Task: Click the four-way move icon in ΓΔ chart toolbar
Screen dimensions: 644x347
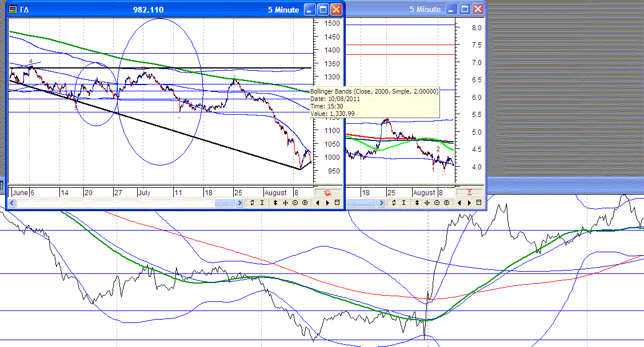Action: coord(286,203)
